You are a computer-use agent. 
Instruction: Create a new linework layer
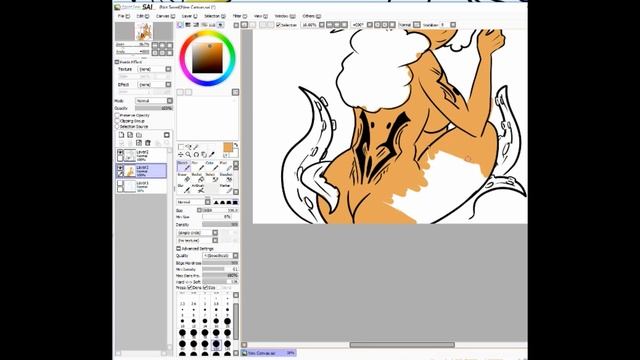(x=130, y=135)
